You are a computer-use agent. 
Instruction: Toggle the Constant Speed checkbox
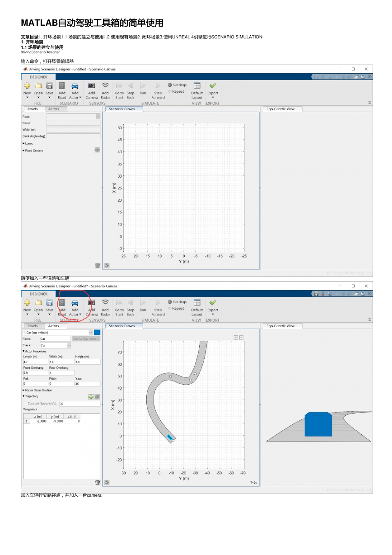(25, 404)
